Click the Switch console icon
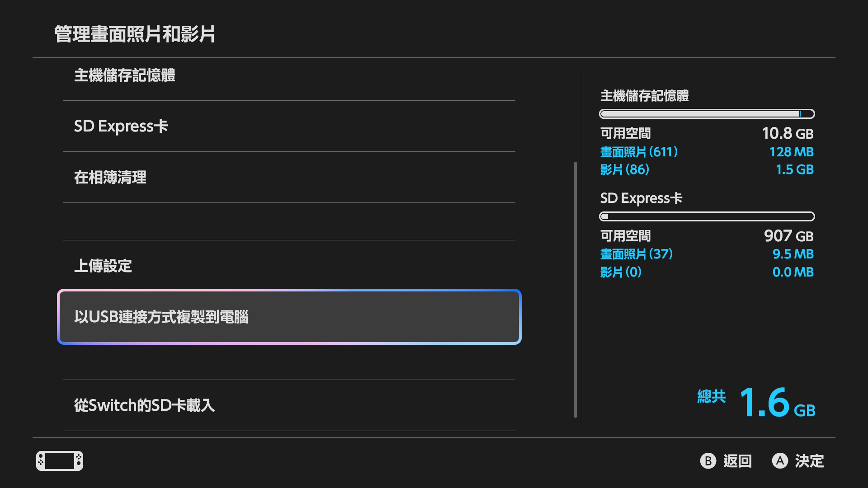The height and width of the screenshot is (488, 868). tap(60, 461)
